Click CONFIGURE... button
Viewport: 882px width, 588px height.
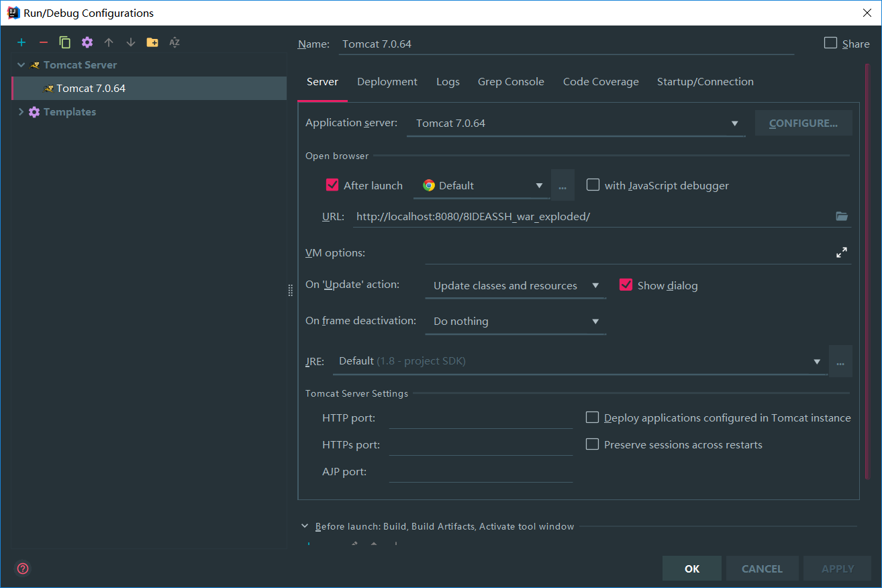tap(803, 124)
